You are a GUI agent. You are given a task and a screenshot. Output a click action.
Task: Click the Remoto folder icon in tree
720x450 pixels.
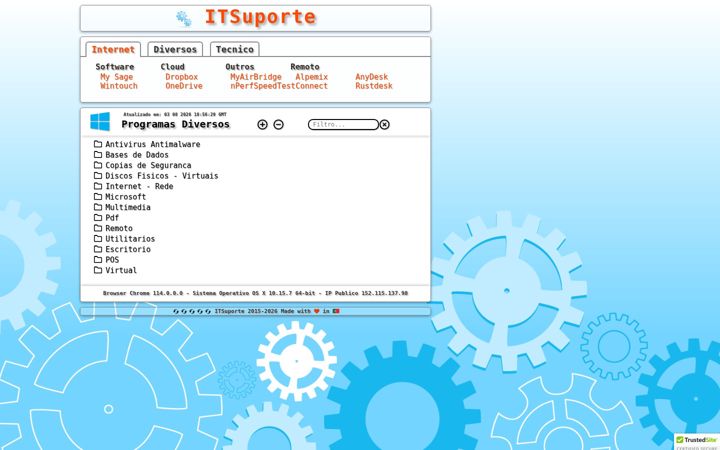[98, 228]
